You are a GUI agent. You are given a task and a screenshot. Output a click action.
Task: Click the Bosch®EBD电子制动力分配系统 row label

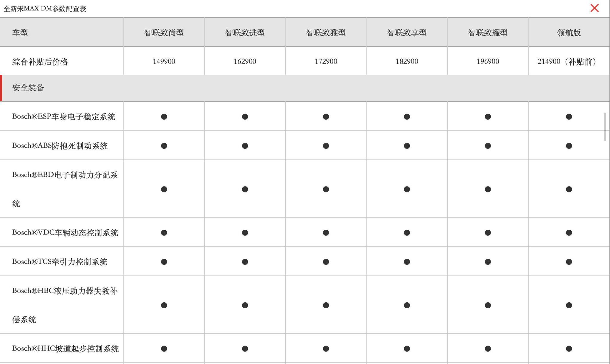65,189
